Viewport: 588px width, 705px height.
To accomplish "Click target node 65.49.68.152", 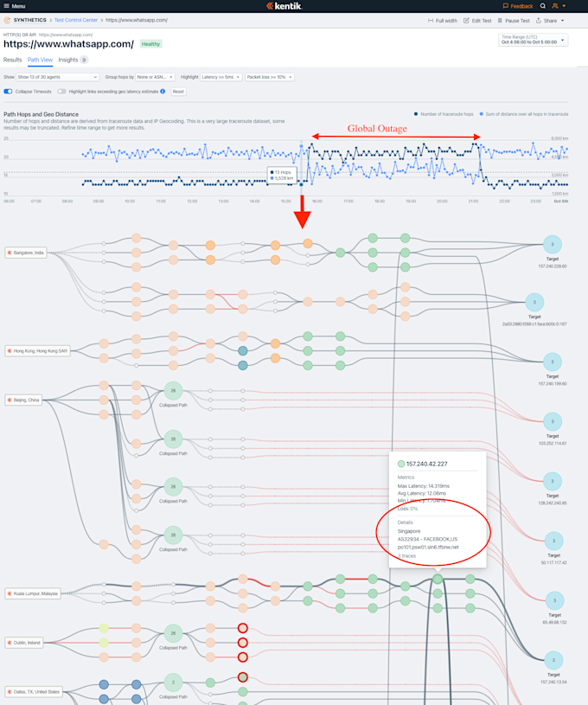I will click(x=555, y=600).
